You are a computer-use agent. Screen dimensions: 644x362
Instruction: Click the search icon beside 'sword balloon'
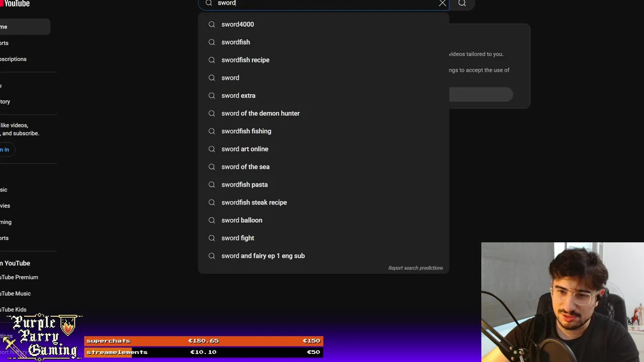pos(212,220)
